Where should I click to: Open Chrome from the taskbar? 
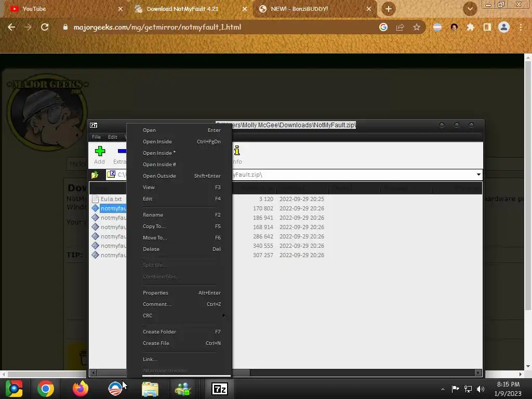(46, 389)
